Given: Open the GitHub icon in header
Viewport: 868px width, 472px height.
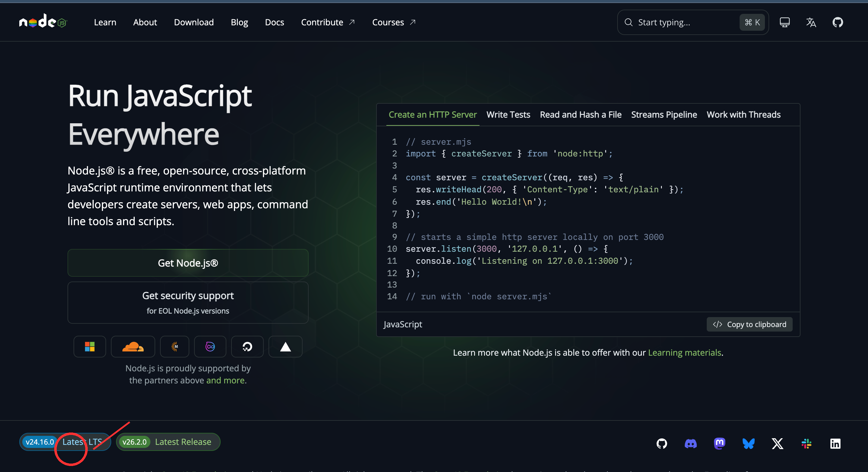Looking at the screenshot, I should (x=838, y=22).
